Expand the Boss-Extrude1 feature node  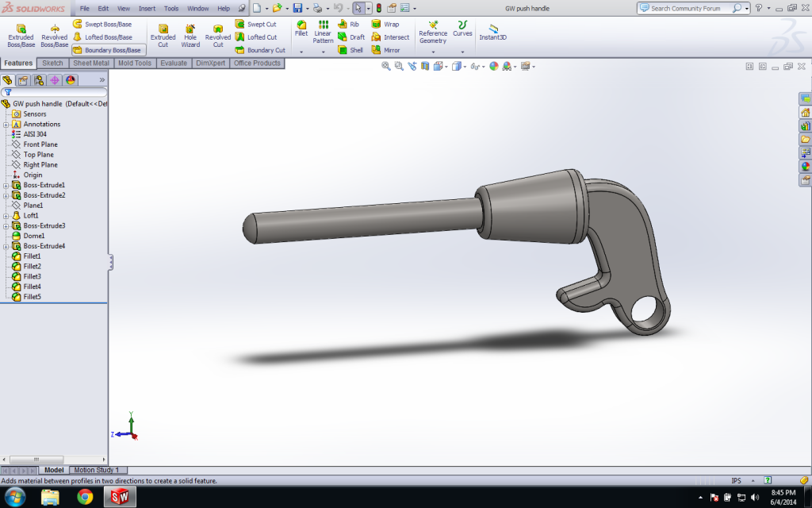coord(6,185)
